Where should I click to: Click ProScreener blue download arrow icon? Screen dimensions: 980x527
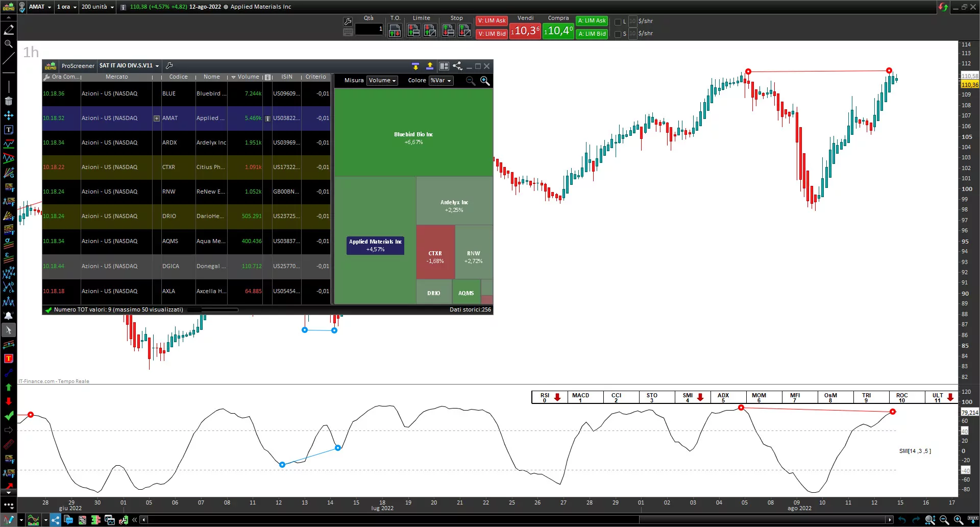[x=415, y=66]
